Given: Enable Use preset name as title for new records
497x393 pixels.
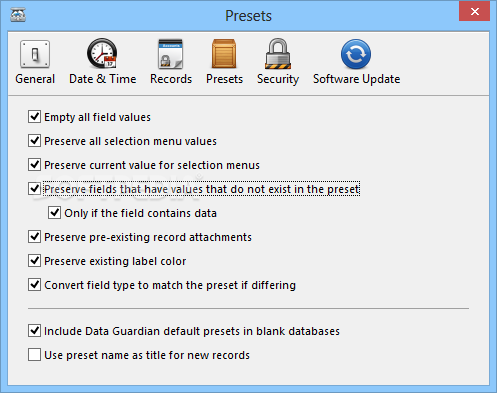Looking at the screenshot, I should point(34,355).
